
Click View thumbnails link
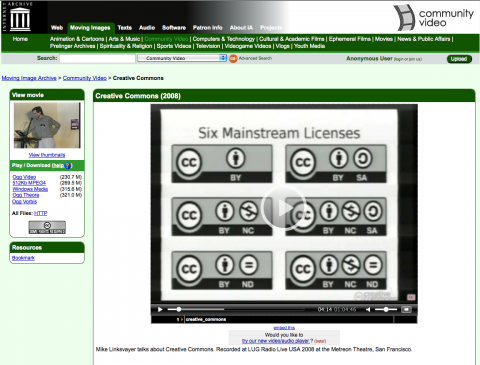(47, 155)
